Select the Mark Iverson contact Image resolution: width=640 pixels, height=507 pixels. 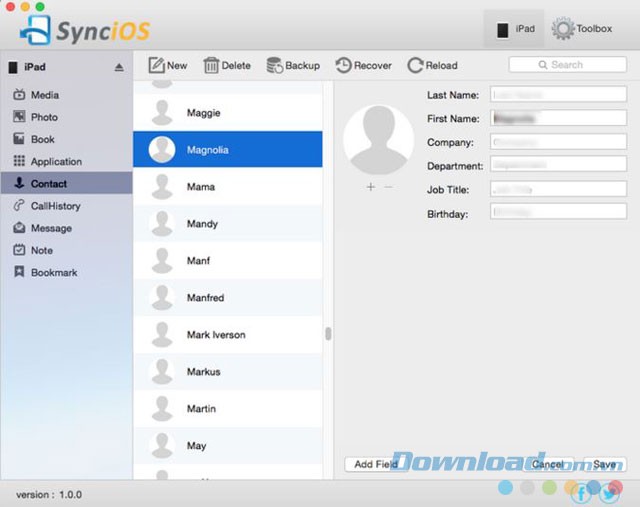click(x=215, y=335)
